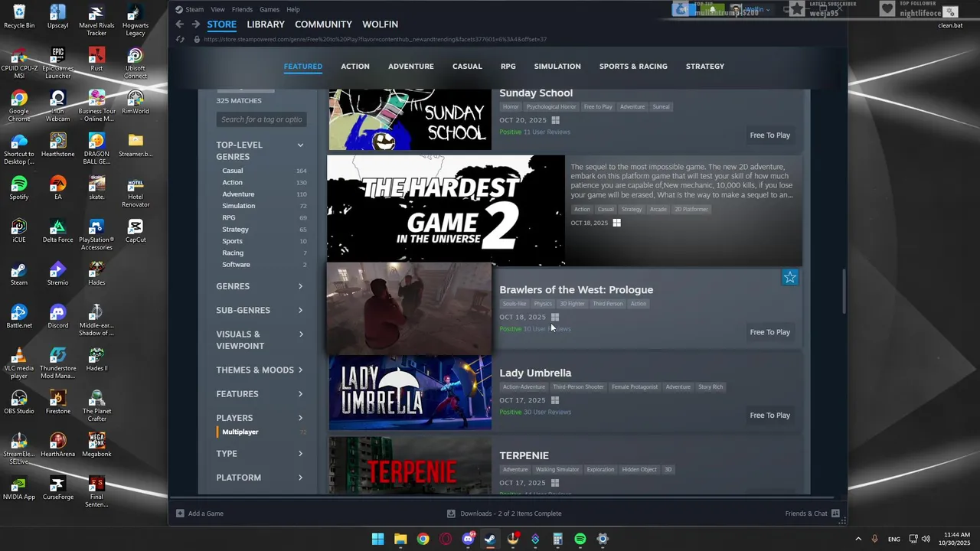
Task: Collapse the Top-Level Genres section
Action: point(300,145)
